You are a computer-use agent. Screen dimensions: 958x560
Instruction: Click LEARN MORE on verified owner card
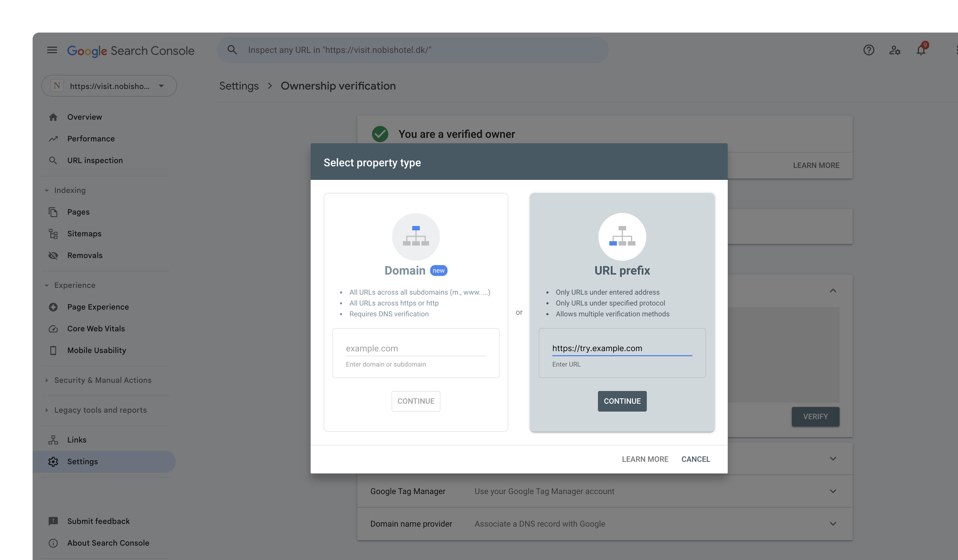(x=816, y=165)
